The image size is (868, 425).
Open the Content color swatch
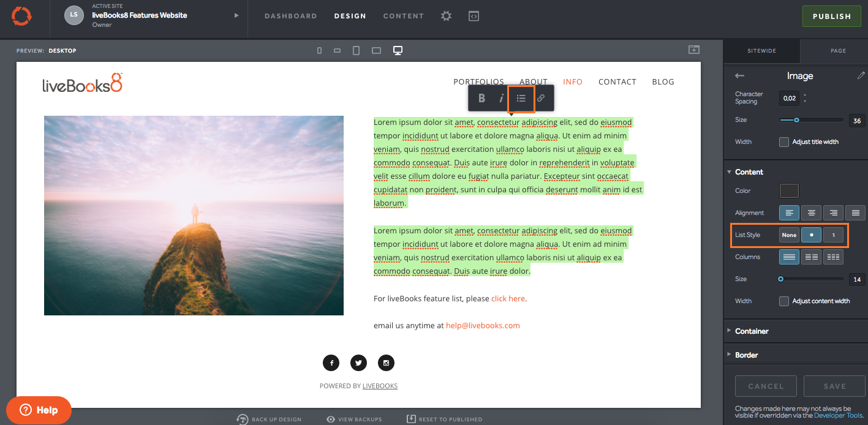tap(789, 191)
